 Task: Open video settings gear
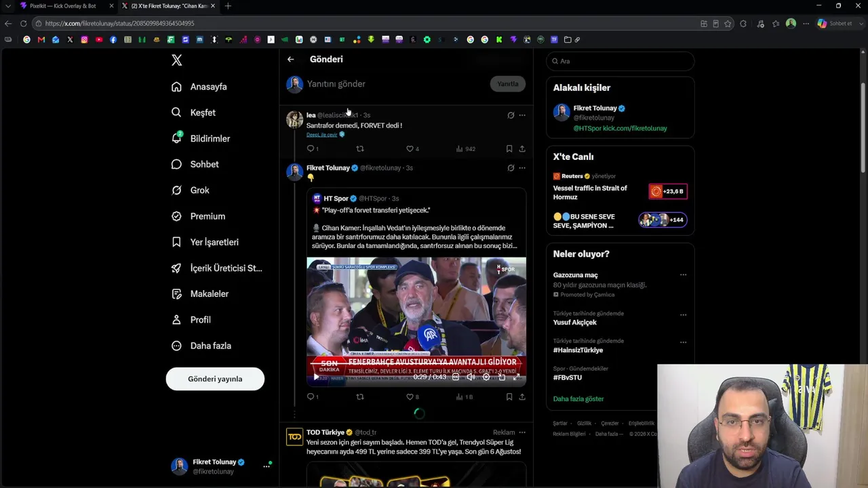pyautogui.click(x=486, y=377)
